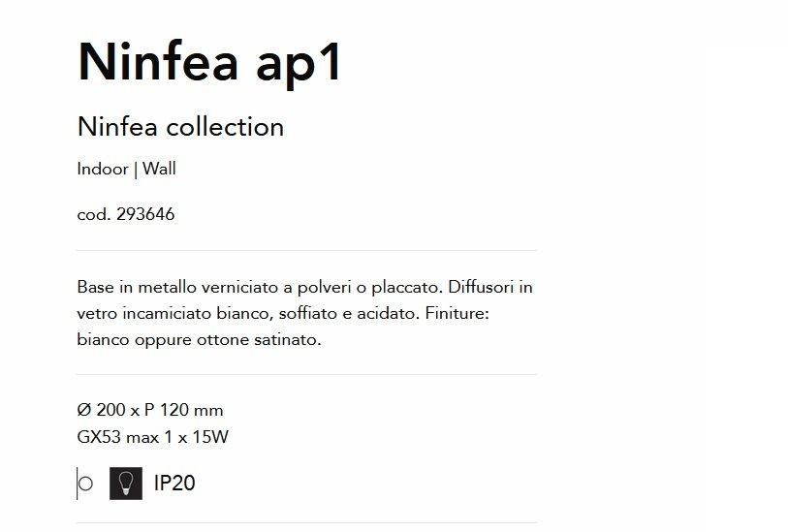Click the '1 x 15W' wattage text
Screen dimensions: 788x532
coord(196,437)
